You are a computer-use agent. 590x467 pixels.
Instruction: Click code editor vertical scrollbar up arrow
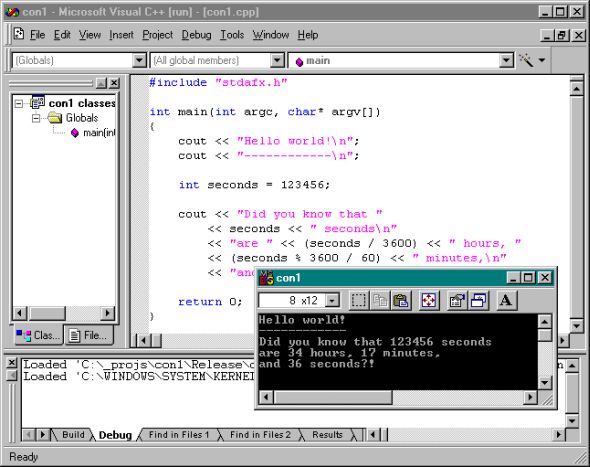(576, 89)
